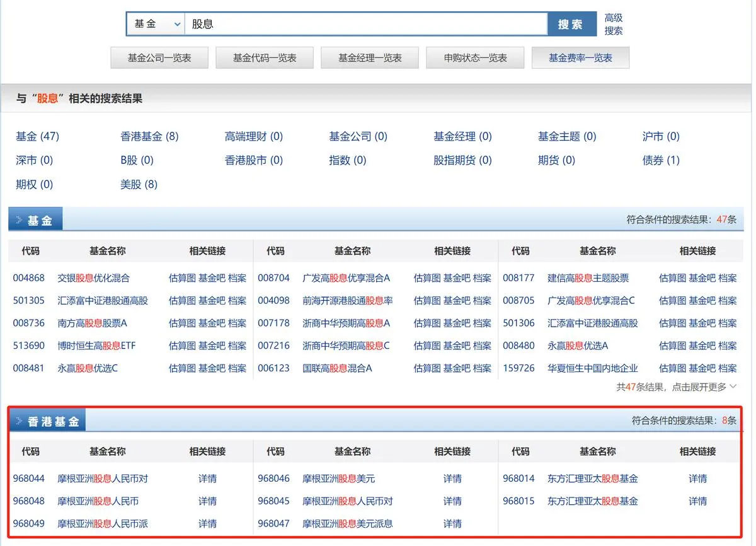Image resolution: width=756 pixels, height=546 pixels.
Task: Open 档案 for 博时恒生高股息ETF
Action: 237,346
